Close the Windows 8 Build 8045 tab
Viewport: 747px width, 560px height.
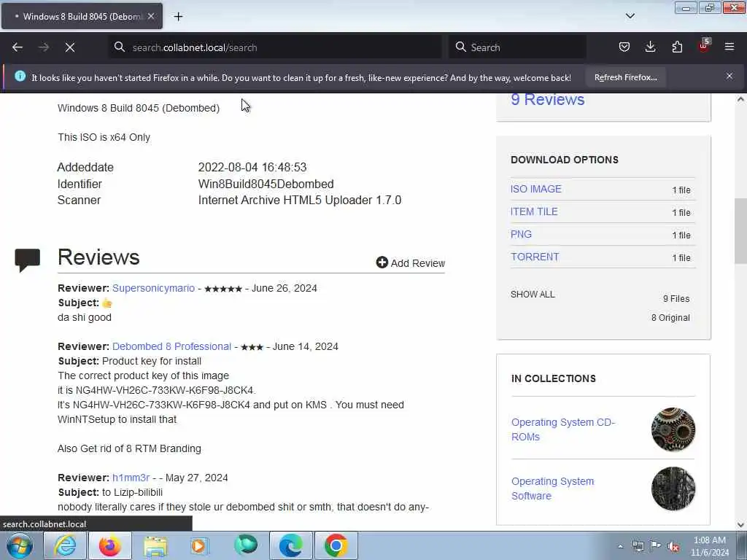coord(150,16)
